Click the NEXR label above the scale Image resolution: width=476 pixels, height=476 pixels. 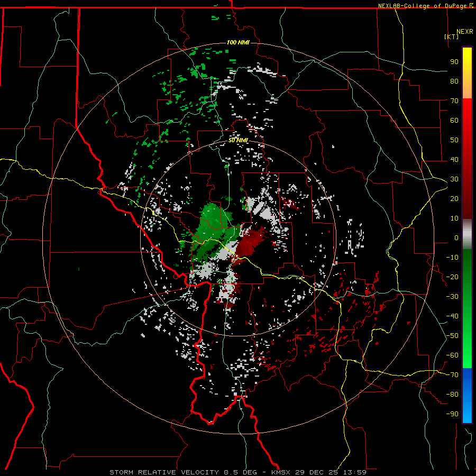pos(465,32)
